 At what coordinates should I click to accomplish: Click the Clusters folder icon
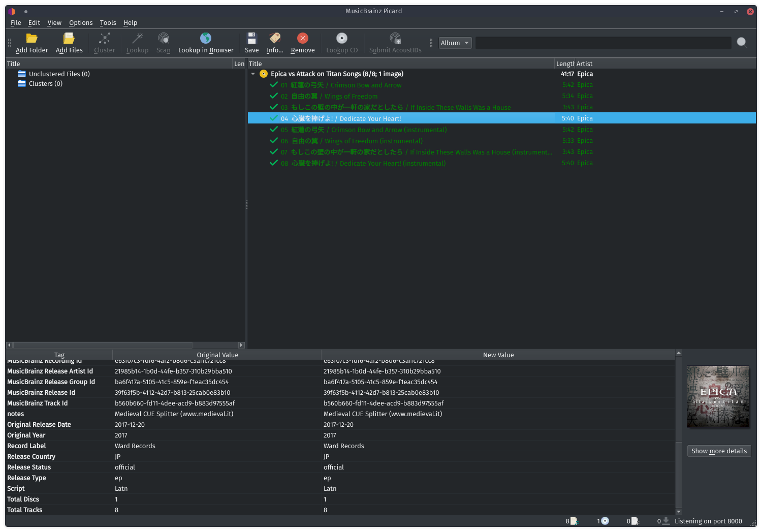pyautogui.click(x=22, y=83)
